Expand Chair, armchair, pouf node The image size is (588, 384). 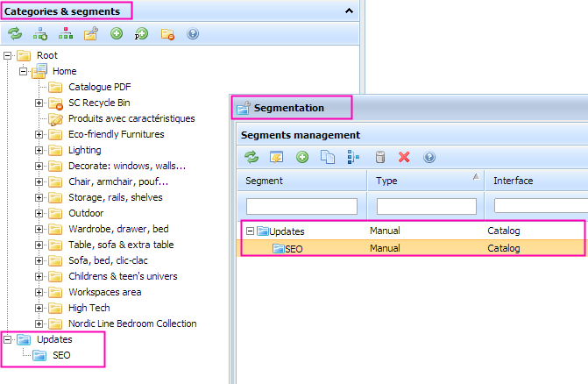39,181
